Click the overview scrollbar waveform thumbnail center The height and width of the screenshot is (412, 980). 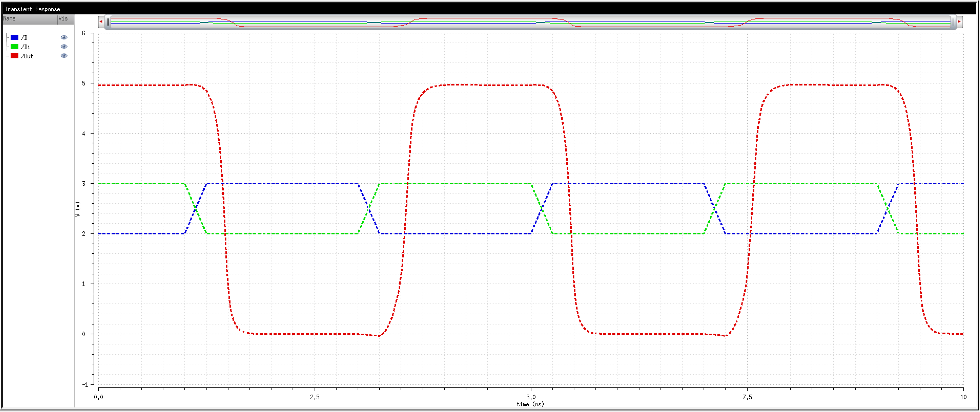point(530,22)
